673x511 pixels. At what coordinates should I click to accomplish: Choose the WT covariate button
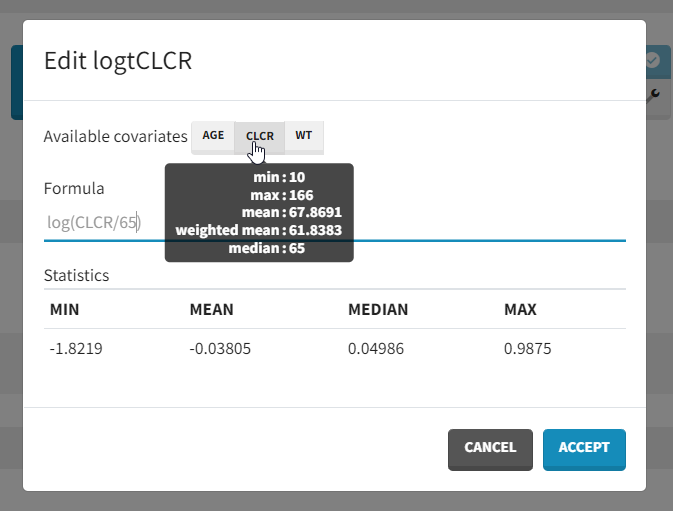click(x=303, y=136)
